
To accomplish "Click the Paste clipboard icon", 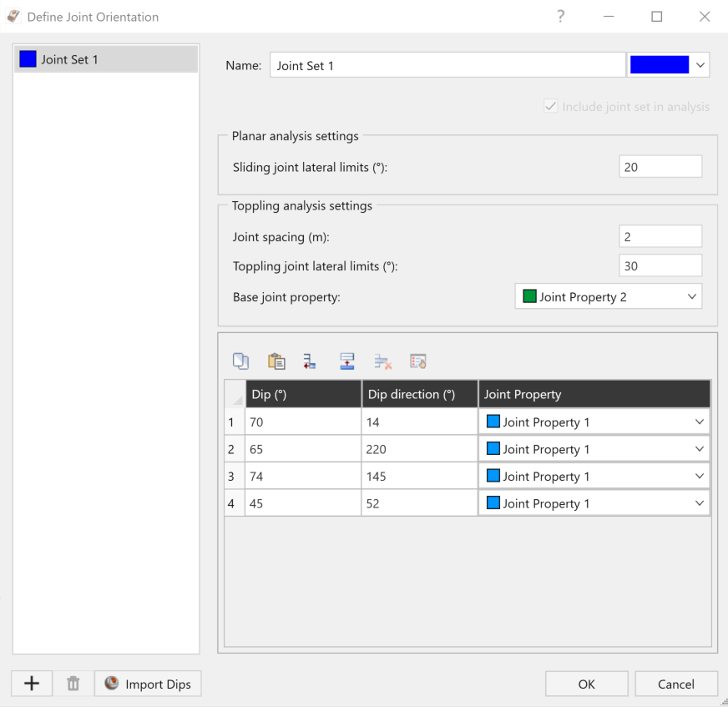I will click(x=276, y=361).
